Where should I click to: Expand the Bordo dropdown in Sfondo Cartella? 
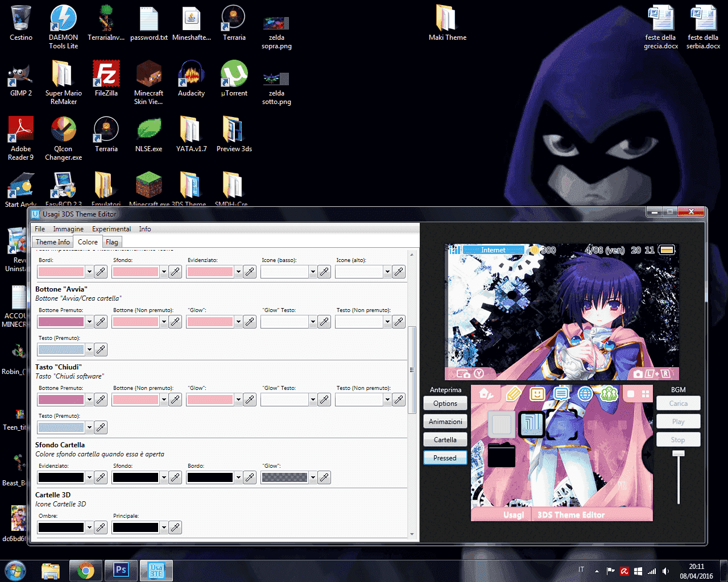238,477
